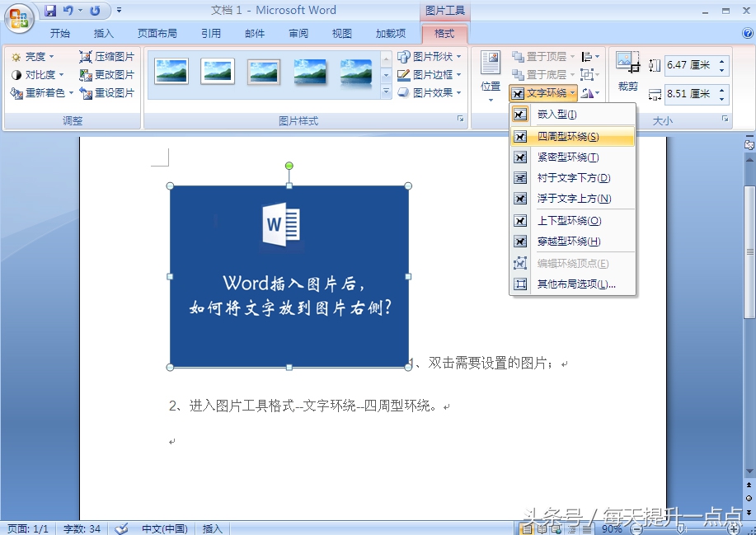Screen dimensions: 756x535
Task: Choose Tight wrapping (紧密型环绕)
Action: point(572,157)
